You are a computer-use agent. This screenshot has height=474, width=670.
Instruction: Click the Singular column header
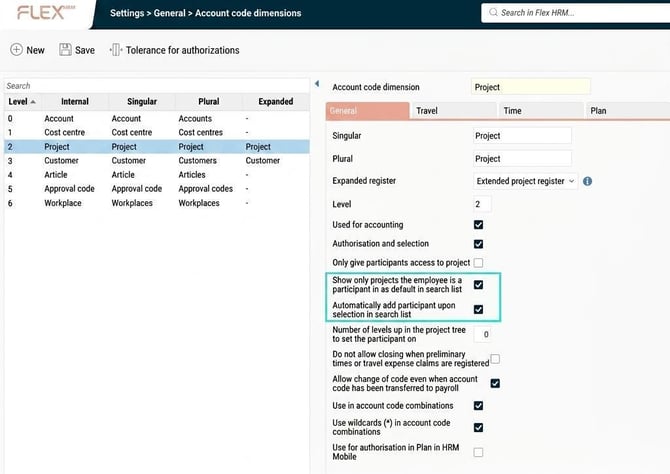142,102
